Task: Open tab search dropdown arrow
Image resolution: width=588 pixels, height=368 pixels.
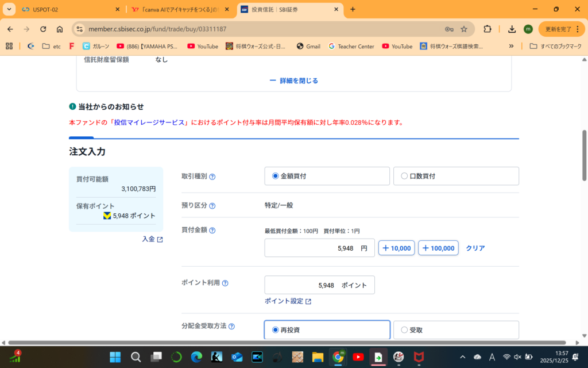Action: 9,9
